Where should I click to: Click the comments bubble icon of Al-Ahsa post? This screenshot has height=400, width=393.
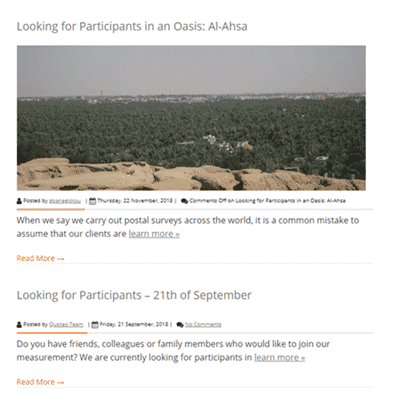point(184,201)
